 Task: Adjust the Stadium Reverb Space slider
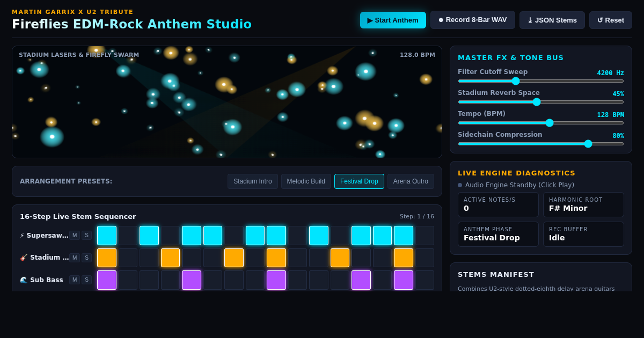[541, 102]
